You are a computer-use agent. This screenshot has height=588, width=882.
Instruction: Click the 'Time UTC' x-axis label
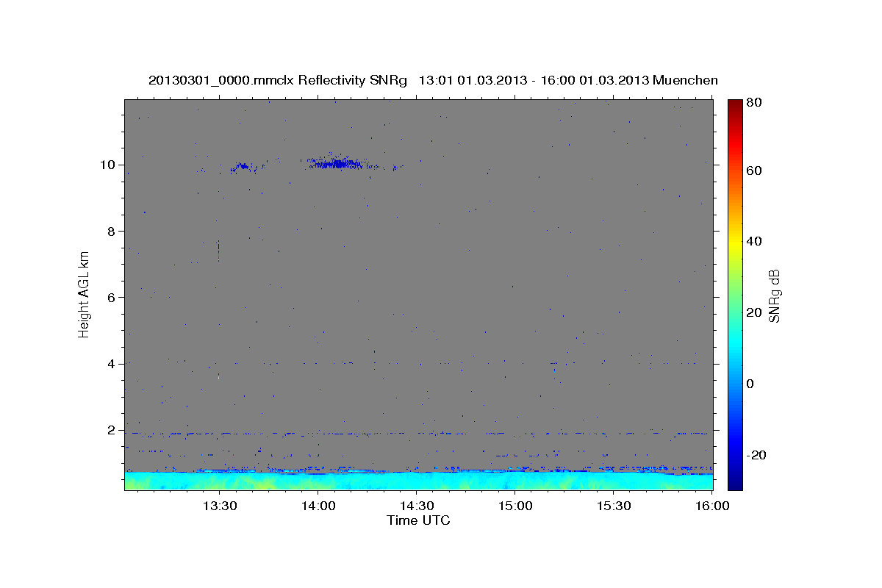(418, 520)
